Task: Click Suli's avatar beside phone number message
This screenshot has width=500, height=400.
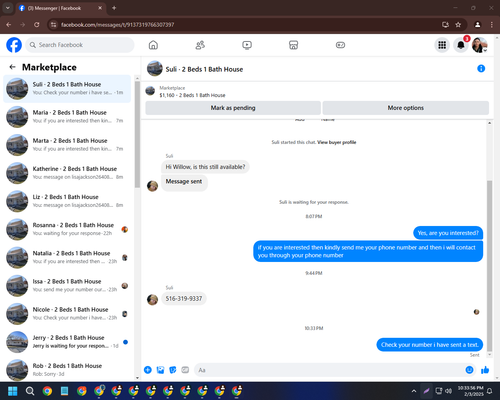Action: [153, 299]
